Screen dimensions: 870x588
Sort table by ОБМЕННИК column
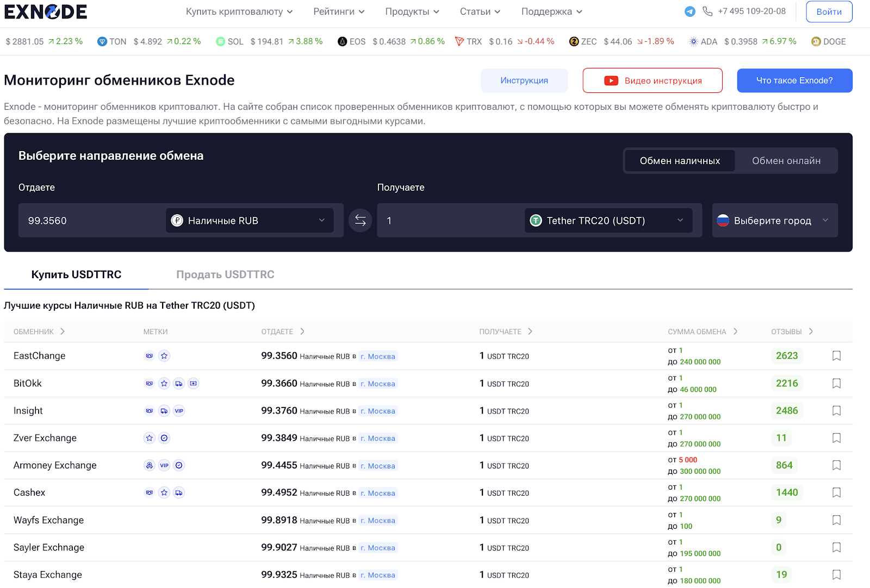[x=39, y=331]
